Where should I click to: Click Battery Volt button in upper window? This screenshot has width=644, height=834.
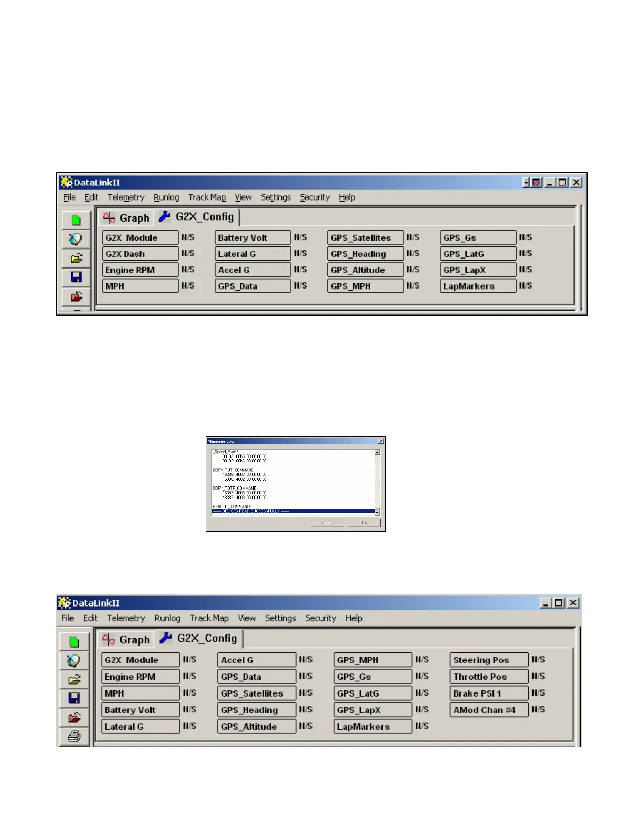tap(253, 237)
